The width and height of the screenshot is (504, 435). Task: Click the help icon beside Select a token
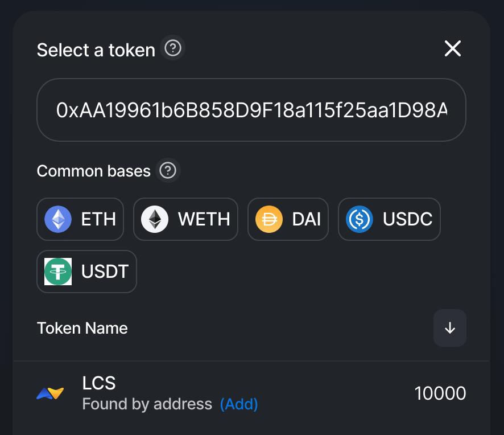click(173, 48)
